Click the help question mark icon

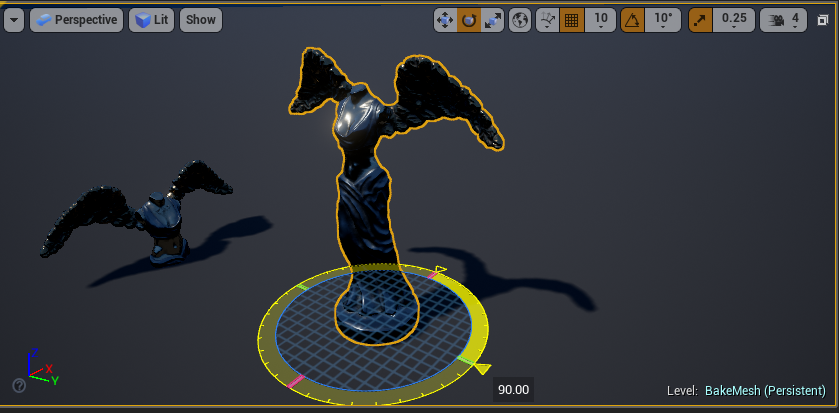point(19,385)
